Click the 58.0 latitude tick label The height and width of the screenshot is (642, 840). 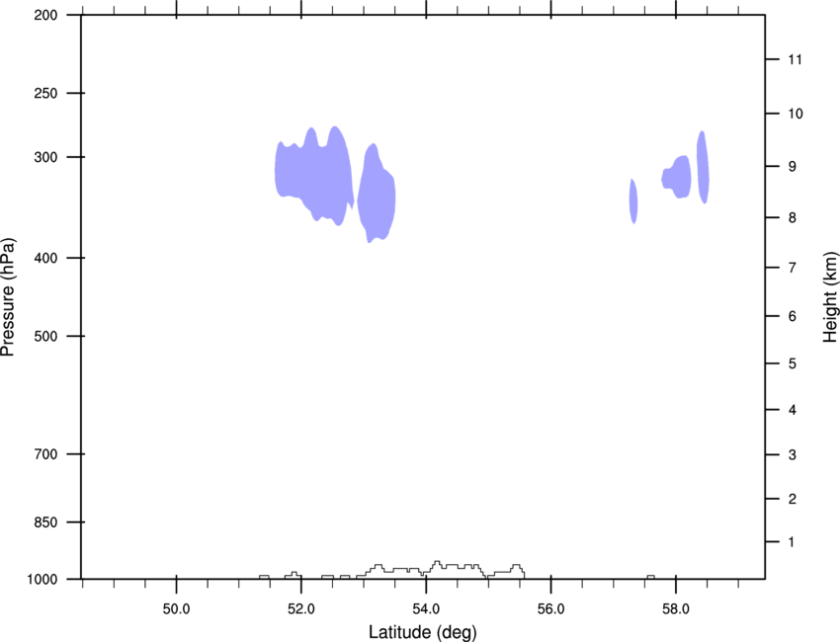[x=676, y=608]
